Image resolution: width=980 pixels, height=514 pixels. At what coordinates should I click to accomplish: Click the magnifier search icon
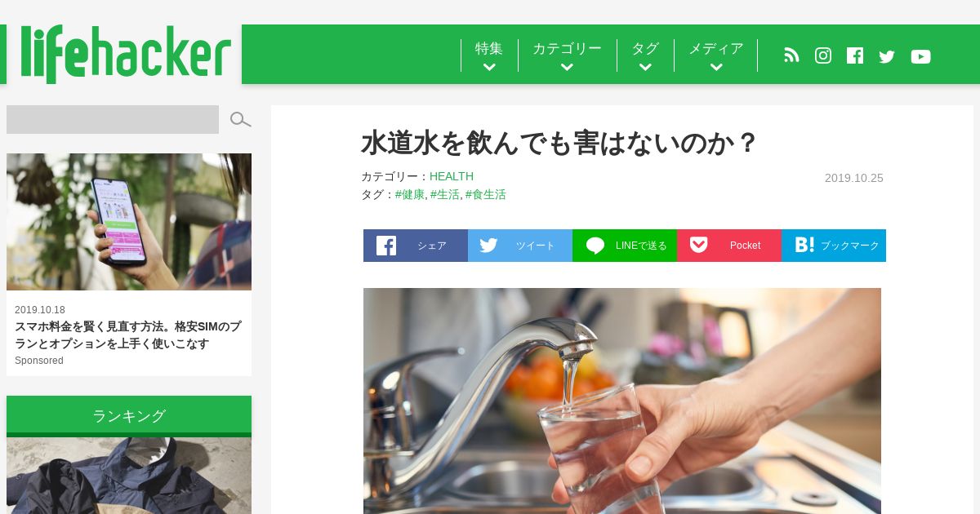tap(240, 120)
